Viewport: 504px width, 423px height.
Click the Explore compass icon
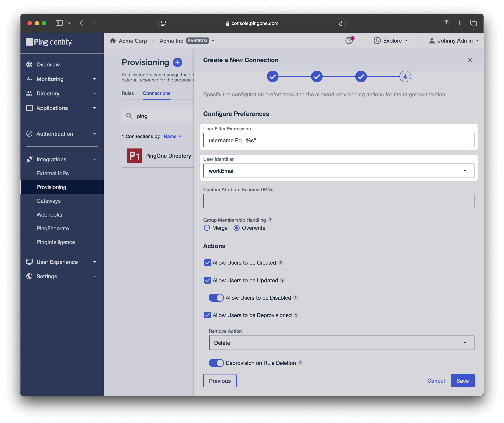[377, 41]
